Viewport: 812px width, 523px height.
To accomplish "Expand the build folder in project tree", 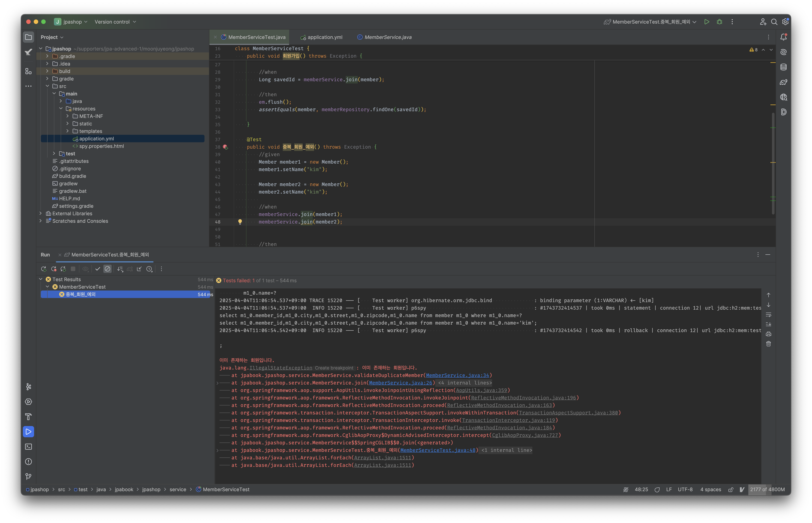I will click(x=47, y=71).
